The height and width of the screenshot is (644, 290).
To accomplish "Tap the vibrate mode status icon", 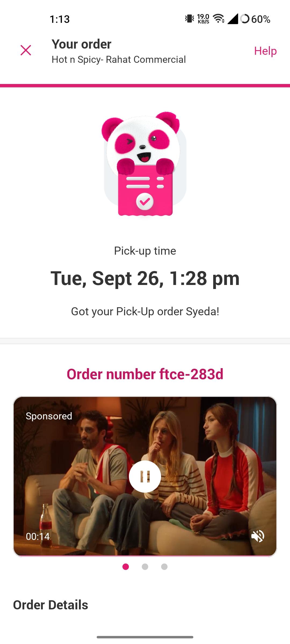I will [190, 19].
